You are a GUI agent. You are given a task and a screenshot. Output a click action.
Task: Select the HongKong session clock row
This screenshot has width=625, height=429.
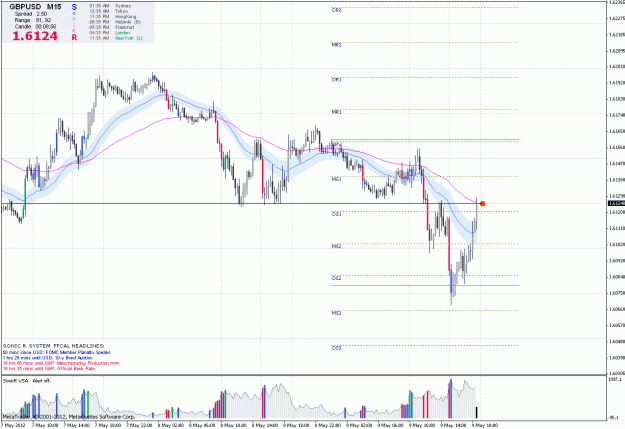tap(113, 17)
